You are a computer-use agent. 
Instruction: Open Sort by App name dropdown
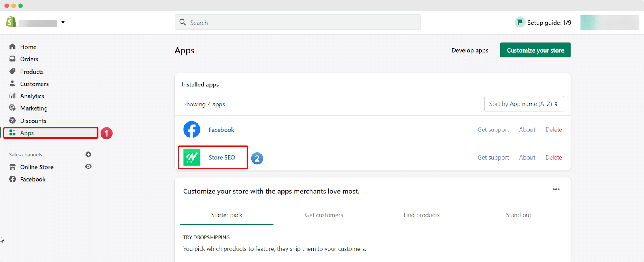524,104
